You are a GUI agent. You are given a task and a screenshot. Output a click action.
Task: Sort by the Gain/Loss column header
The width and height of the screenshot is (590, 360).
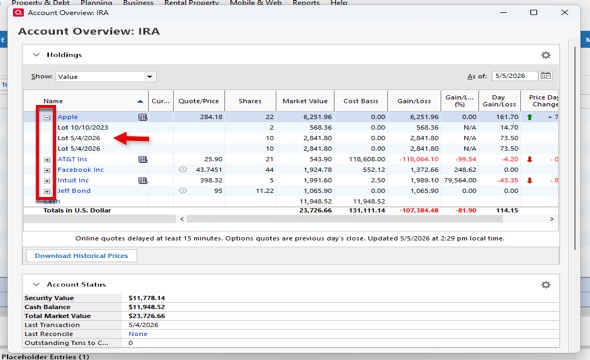(x=414, y=101)
